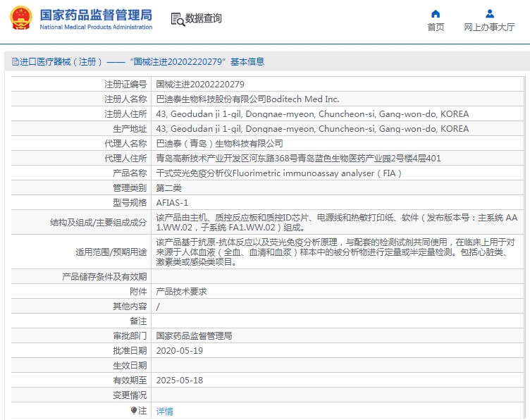Open the 数据查询 text link
This screenshot has width=530, height=420.
click(203, 18)
